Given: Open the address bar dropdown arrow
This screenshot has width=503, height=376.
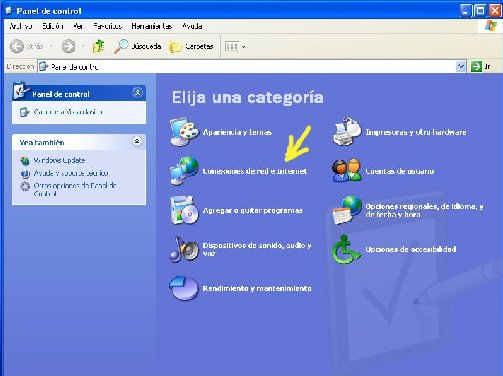Looking at the screenshot, I should [x=460, y=66].
